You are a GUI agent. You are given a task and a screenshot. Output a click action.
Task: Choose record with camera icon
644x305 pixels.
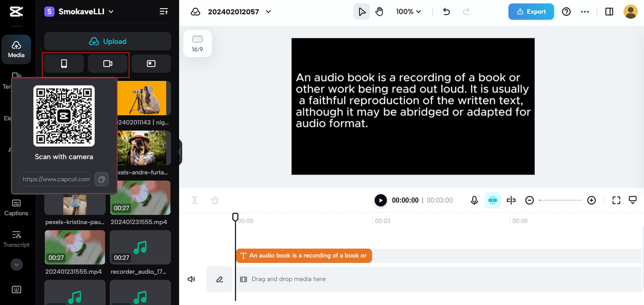click(107, 64)
